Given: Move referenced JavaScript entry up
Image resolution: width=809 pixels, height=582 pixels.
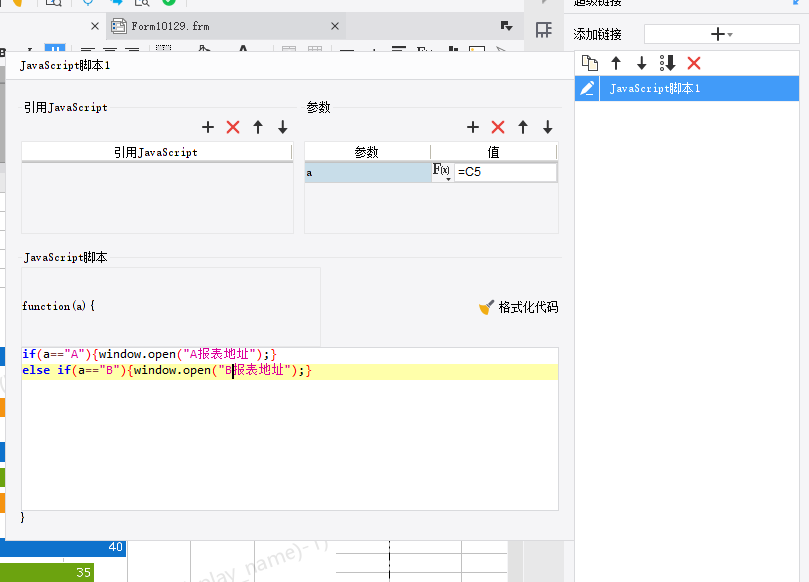Looking at the screenshot, I should (258, 127).
